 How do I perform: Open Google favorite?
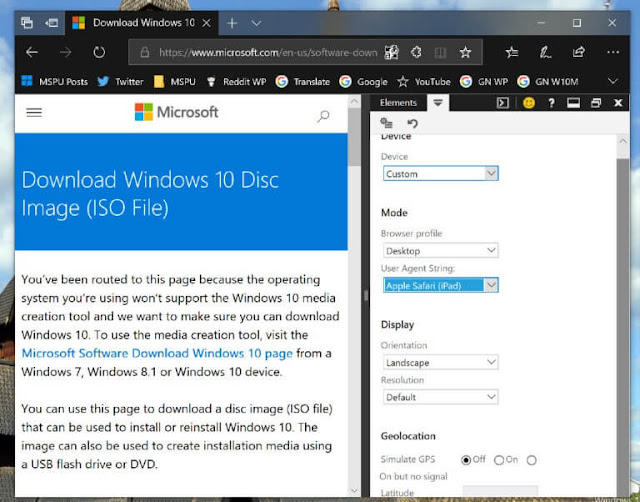point(363,82)
